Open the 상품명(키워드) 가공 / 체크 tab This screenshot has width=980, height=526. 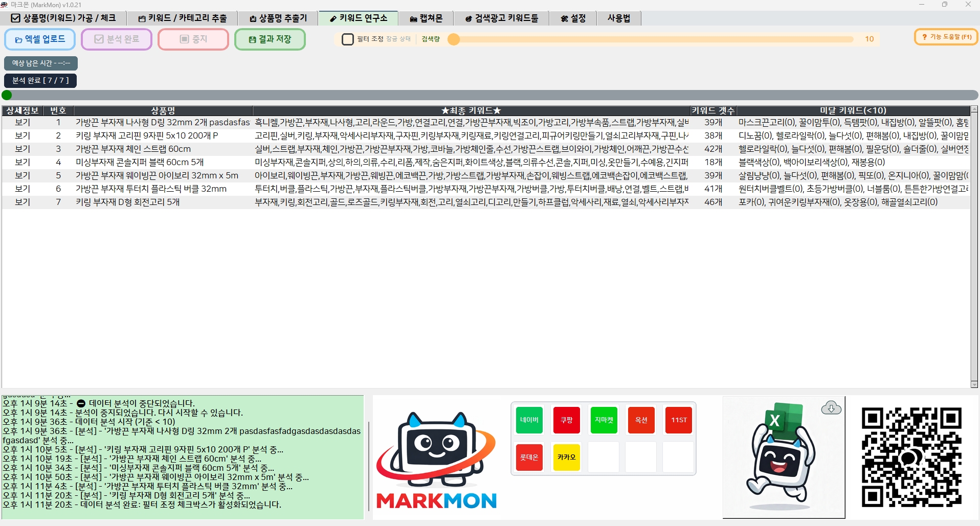(63, 18)
